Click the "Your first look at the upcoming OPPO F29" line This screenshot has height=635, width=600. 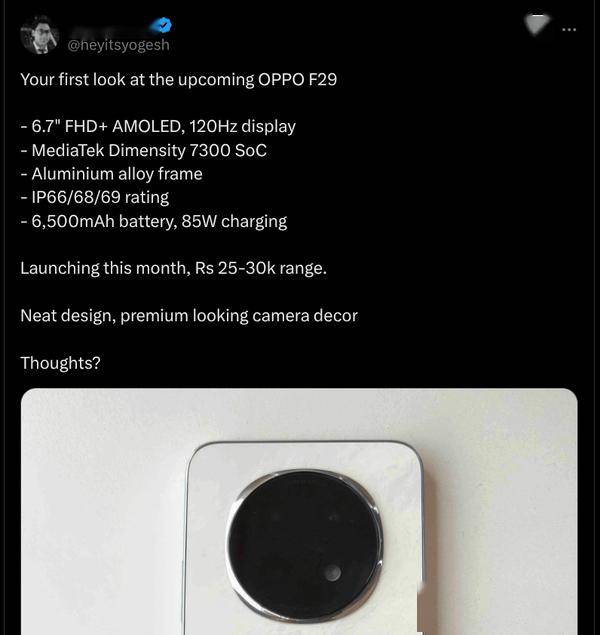point(179,79)
